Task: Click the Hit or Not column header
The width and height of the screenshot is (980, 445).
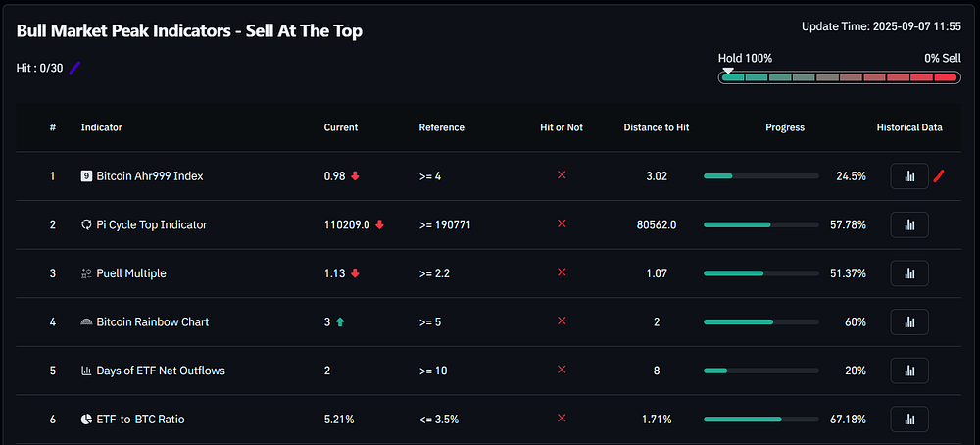Action: [x=562, y=127]
